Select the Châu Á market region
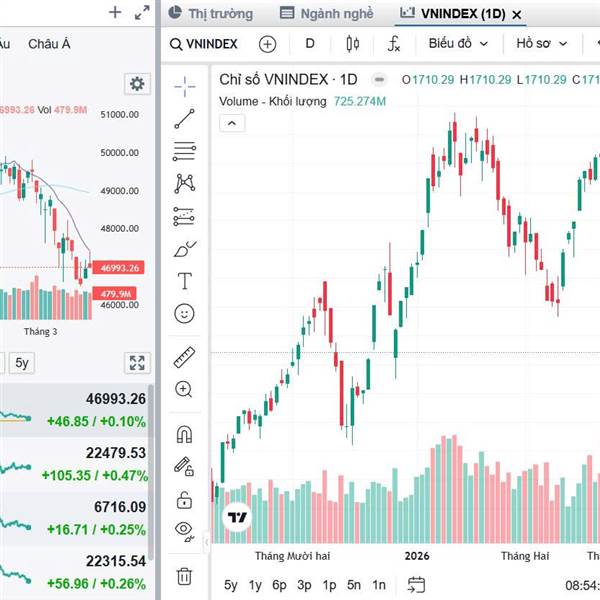This screenshot has height=600, width=600. (x=48, y=44)
